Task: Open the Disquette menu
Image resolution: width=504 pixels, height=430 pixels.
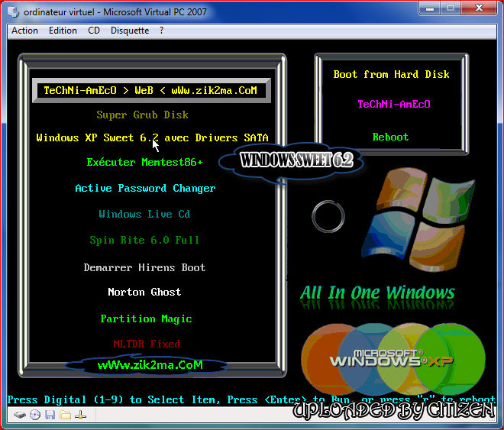Action: [x=130, y=31]
